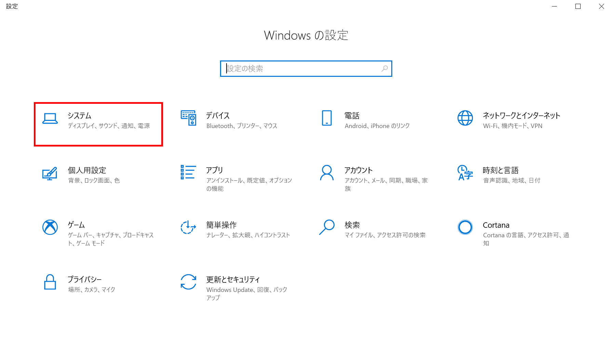Maximize the 設定 window
Image resolution: width=612 pixels, height=364 pixels.
578,6
